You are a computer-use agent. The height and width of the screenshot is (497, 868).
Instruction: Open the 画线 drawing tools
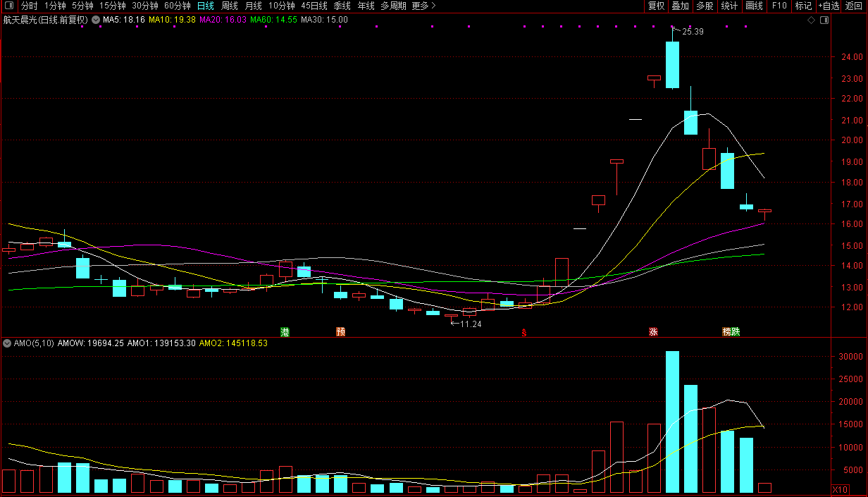754,6
